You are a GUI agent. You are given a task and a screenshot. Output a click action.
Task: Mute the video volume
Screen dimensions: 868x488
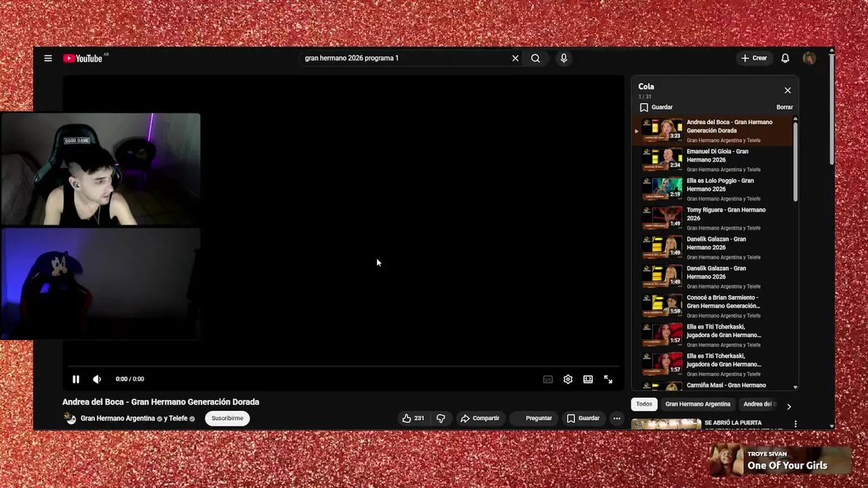97,380
